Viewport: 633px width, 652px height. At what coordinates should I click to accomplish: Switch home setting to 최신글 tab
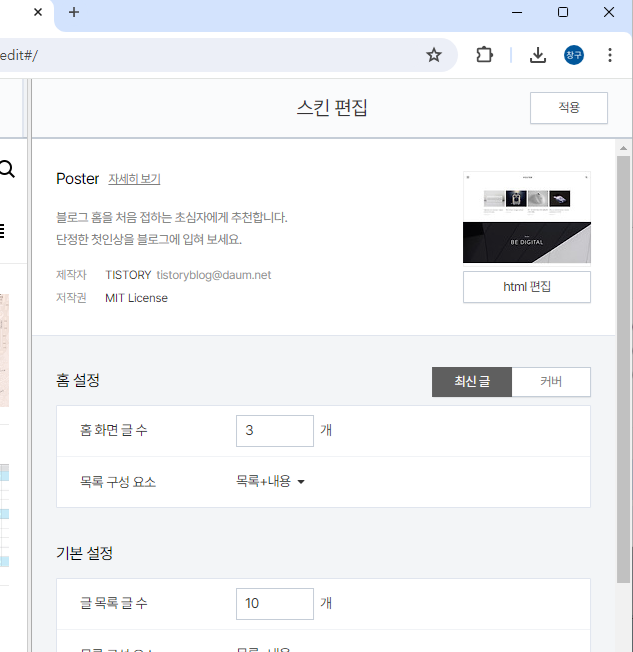(472, 382)
